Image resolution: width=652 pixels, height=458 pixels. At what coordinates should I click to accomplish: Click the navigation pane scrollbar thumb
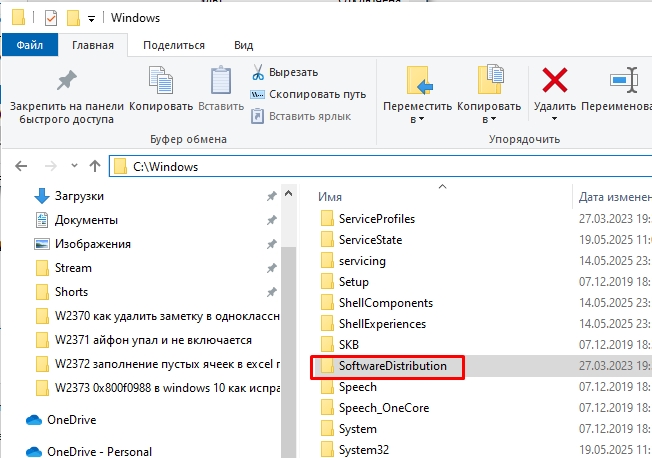(x=289, y=352)
